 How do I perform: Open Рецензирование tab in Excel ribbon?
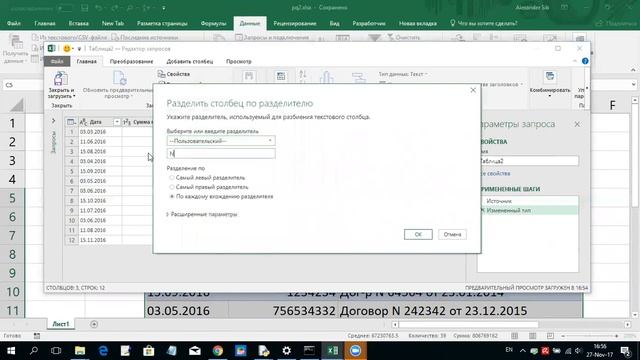295,23
